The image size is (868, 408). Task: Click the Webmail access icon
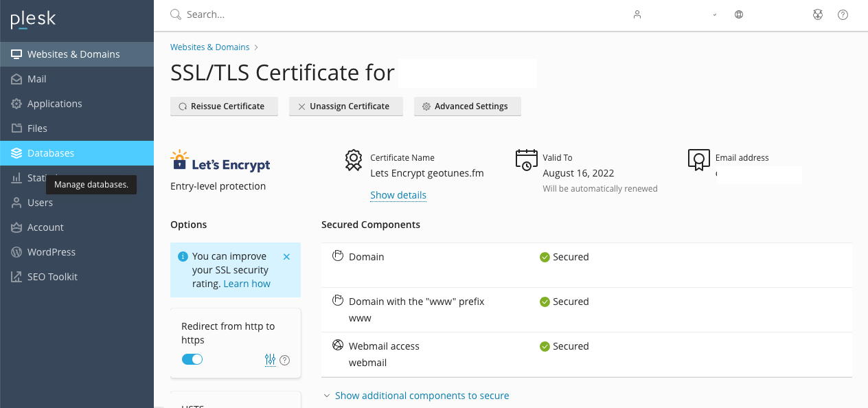coord(338,345)
